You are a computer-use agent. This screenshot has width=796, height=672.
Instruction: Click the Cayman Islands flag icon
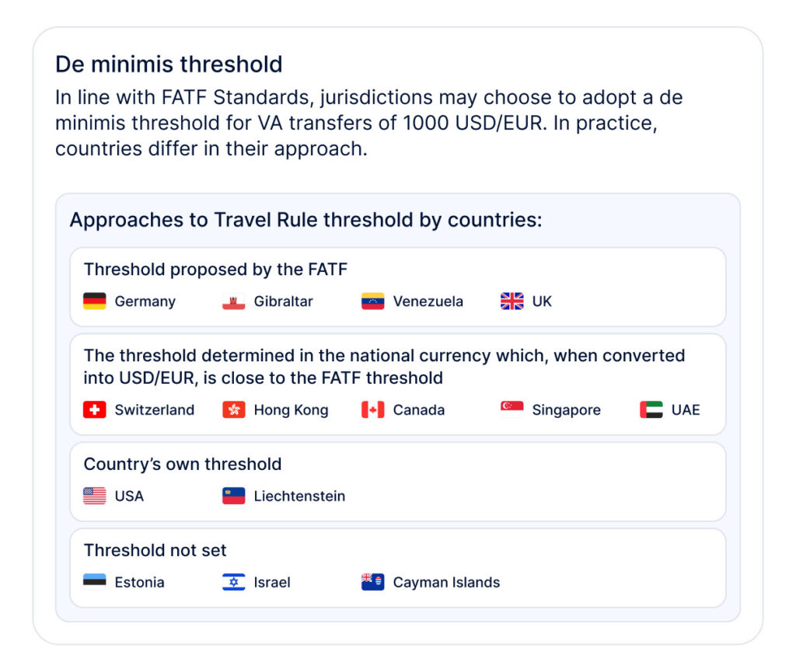tap(372, 582)
